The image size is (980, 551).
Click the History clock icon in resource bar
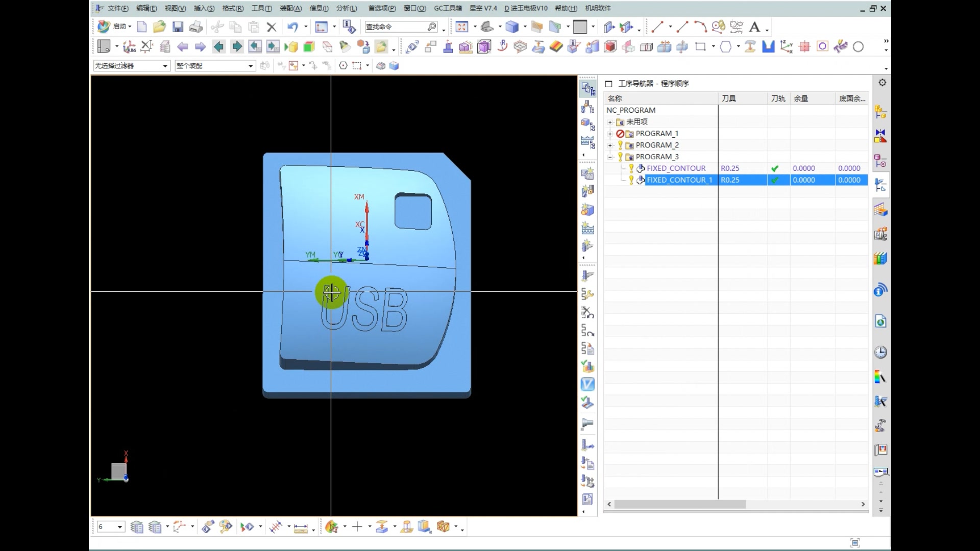pos(880,352)
